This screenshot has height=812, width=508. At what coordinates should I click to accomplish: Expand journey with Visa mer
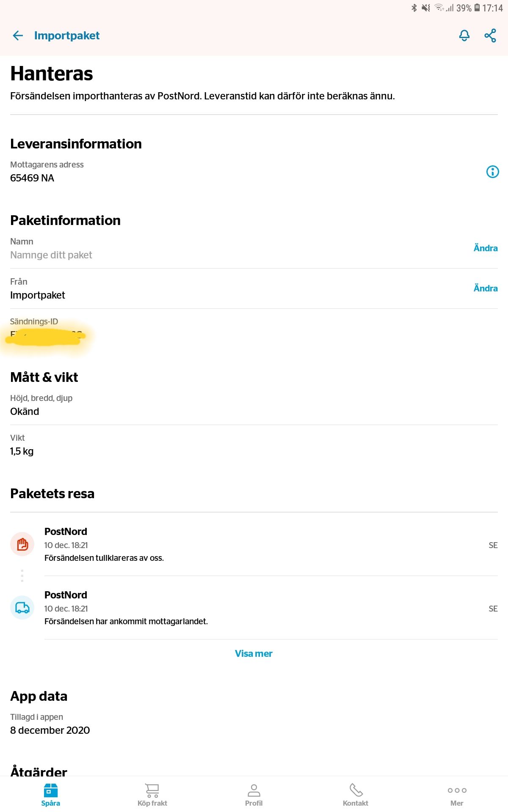(254, 653)
